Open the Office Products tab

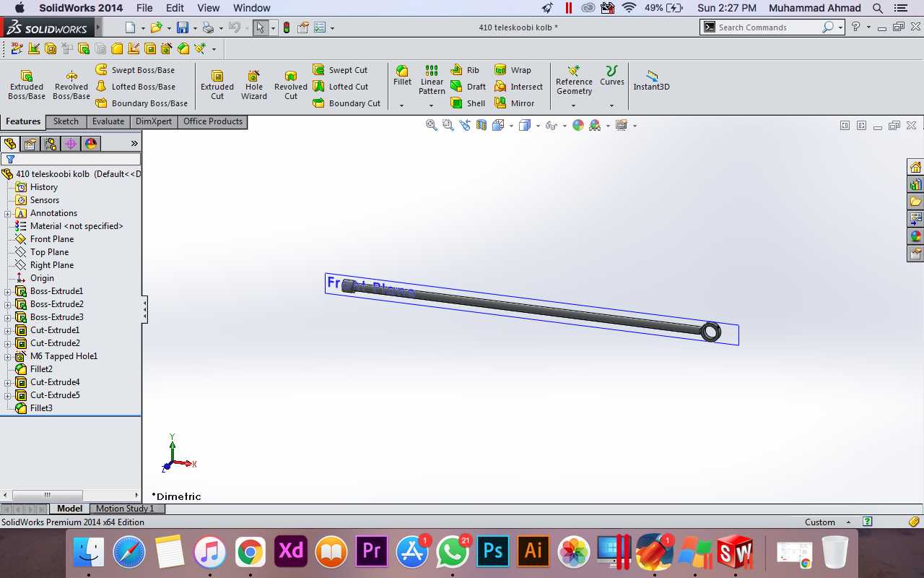pyautogui.click(x=213, y=121)
